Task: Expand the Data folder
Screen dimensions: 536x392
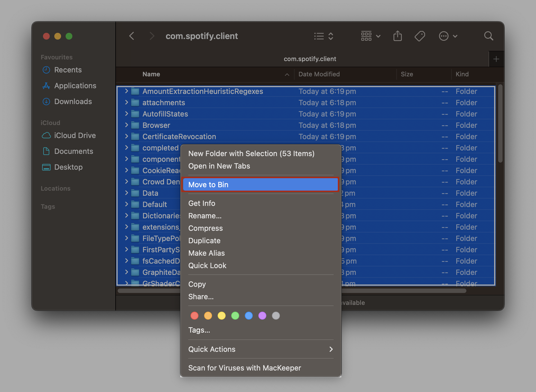Action: (126, 193)
